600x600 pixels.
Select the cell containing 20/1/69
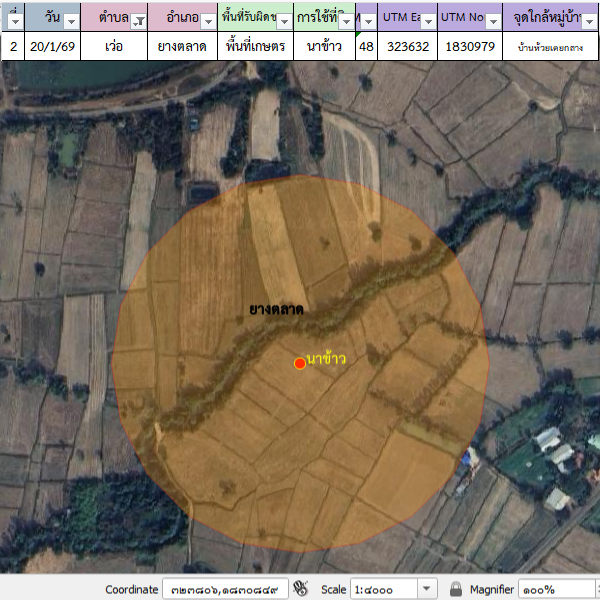click(x=48, y=46)
